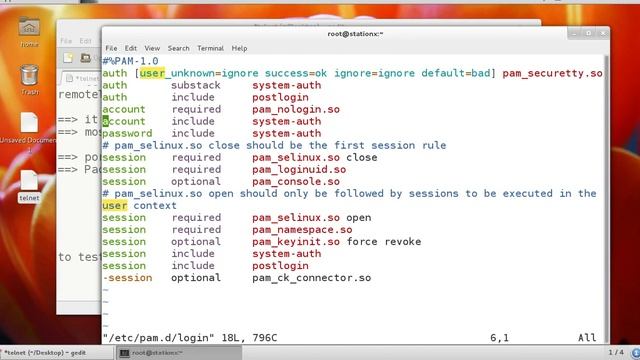The image size is (640, 360).
Task: Open gedit window File menu
Action: 66,41
